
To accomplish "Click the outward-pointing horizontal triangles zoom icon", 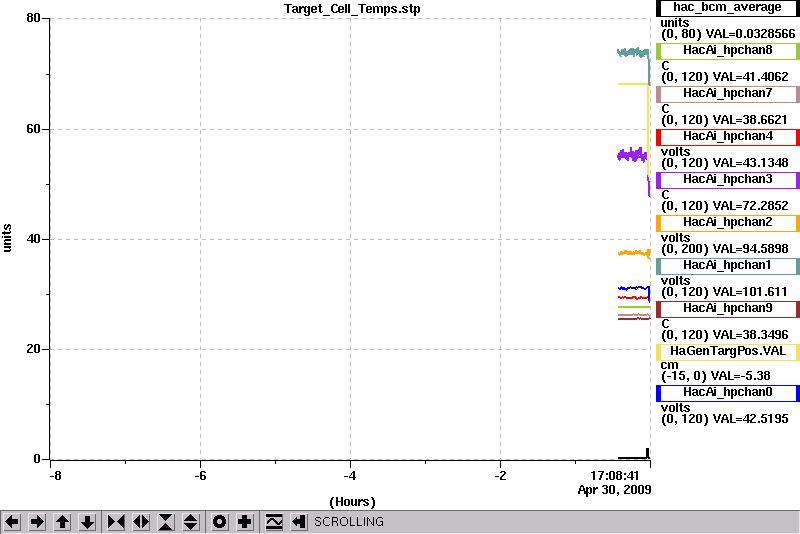I will pyautogui.click(x=141, y=522).
